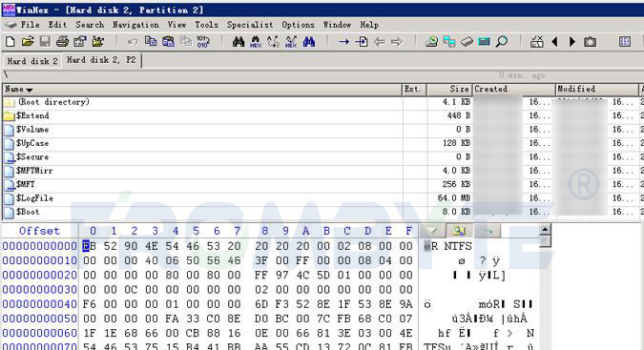The image size is (644, 350).
Task: Open the Window menu
Action: (x=337, y=25)
